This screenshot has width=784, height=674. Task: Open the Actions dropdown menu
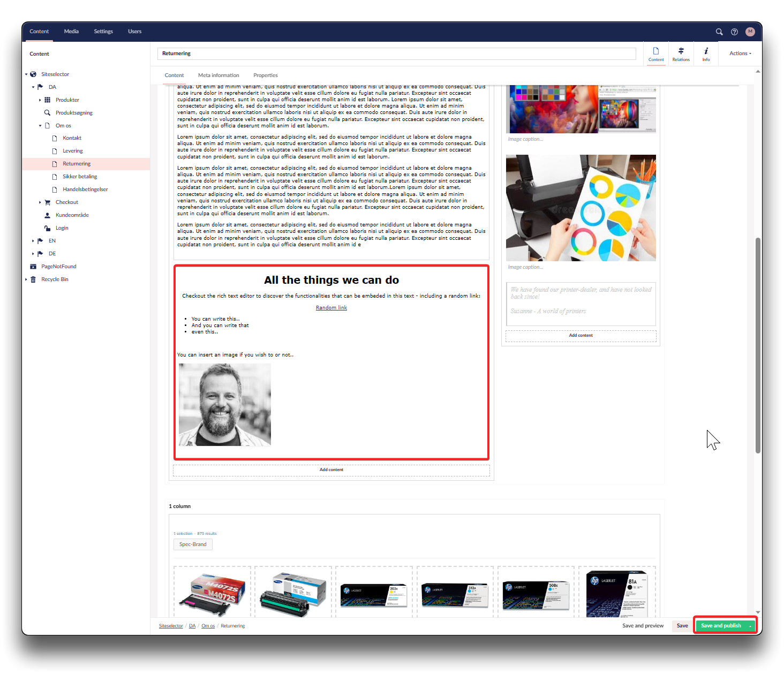pyautogui.click(x=740, y=54)
